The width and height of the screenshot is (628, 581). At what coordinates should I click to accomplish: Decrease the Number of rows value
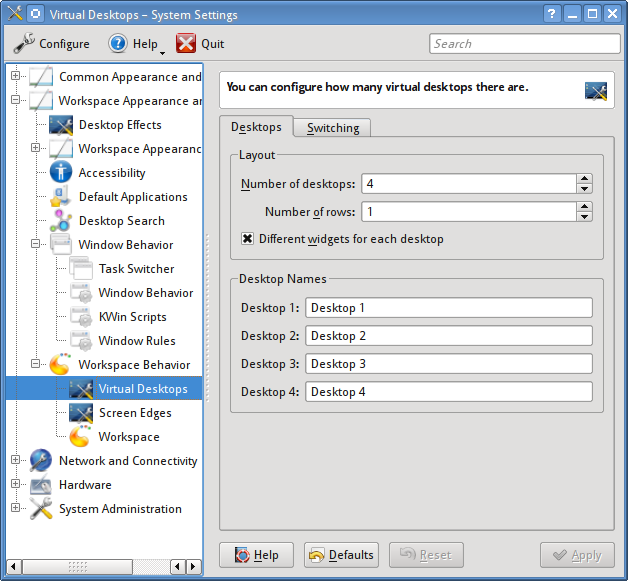coord(584,217)
